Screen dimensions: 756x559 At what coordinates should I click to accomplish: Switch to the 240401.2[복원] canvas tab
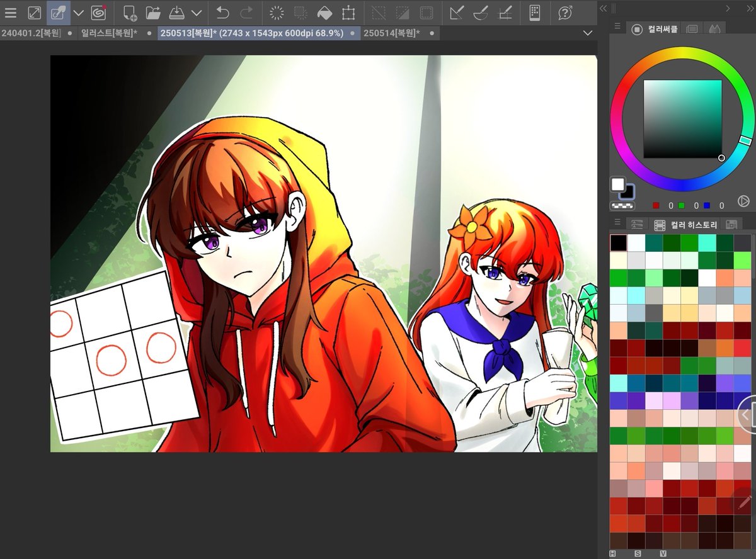(31, 33)
